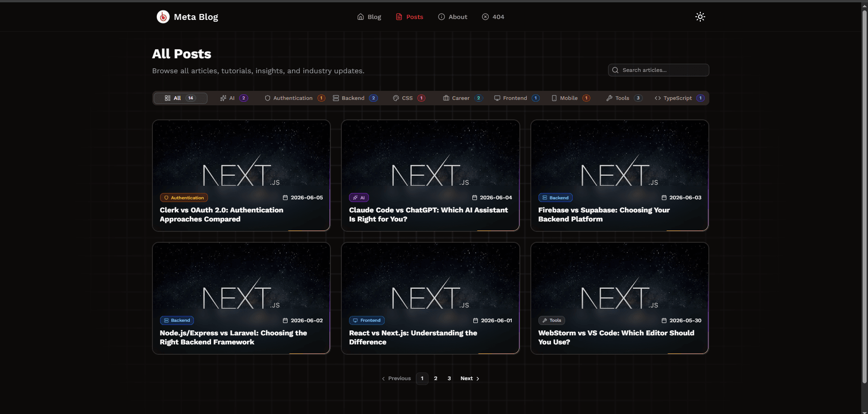
Task: Filter posts by Frontend category
Action: (517, 98)
